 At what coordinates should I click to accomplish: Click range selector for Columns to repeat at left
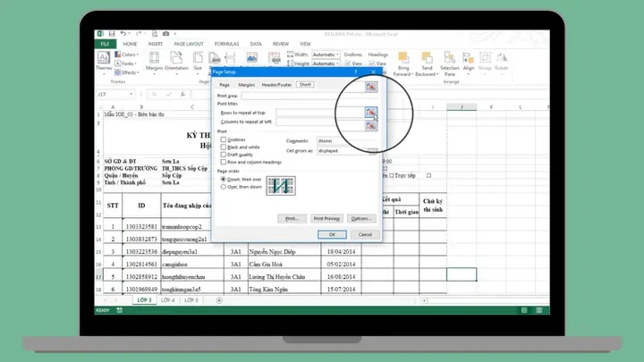[371, 126]
